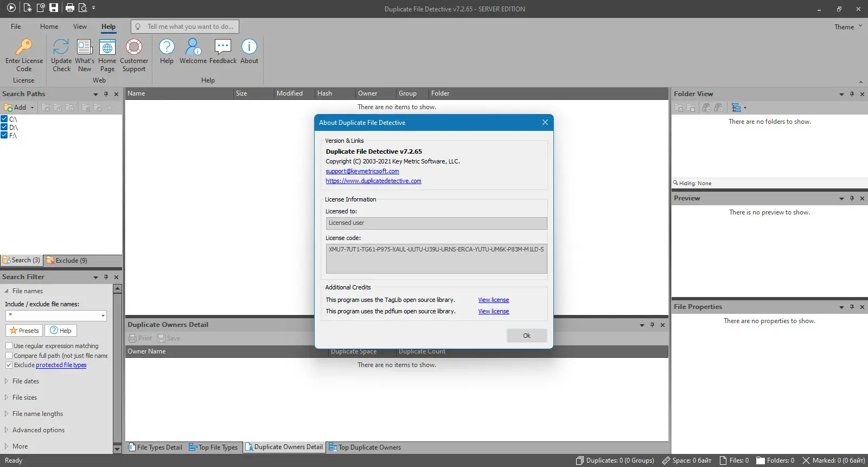Click the new project icon in title bar
Viewport: 868px width, 467px height.
point(28,8)
